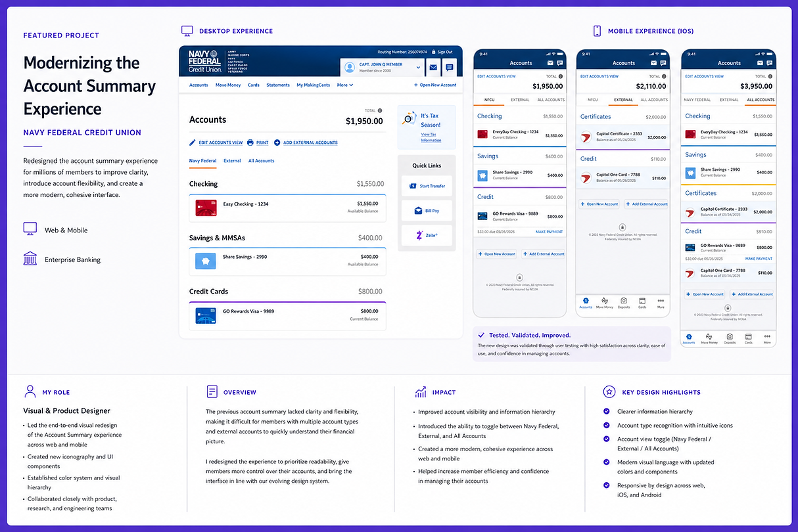798x532 pixels.
Task: Click the Navy Federal Credit Union logo
Action: 204,61
